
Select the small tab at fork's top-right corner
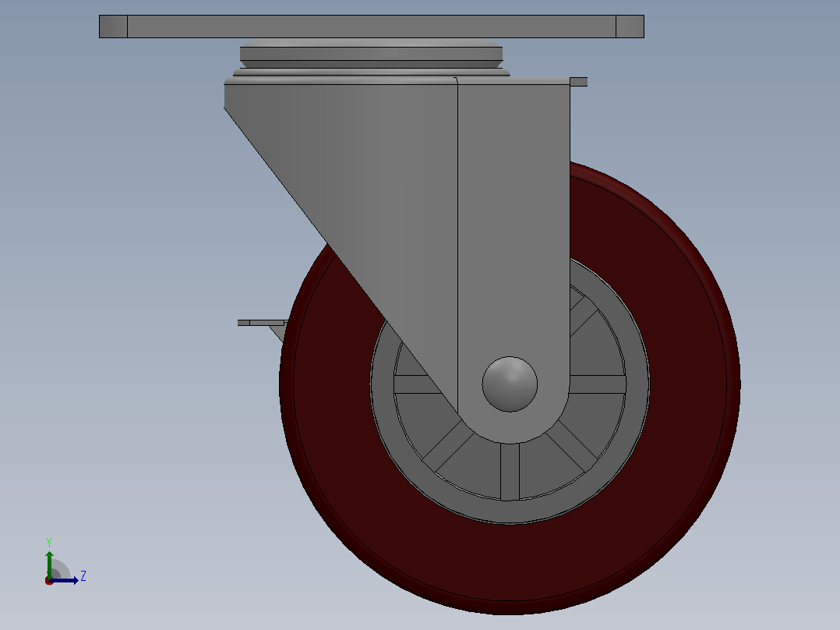tap(578, 82)
